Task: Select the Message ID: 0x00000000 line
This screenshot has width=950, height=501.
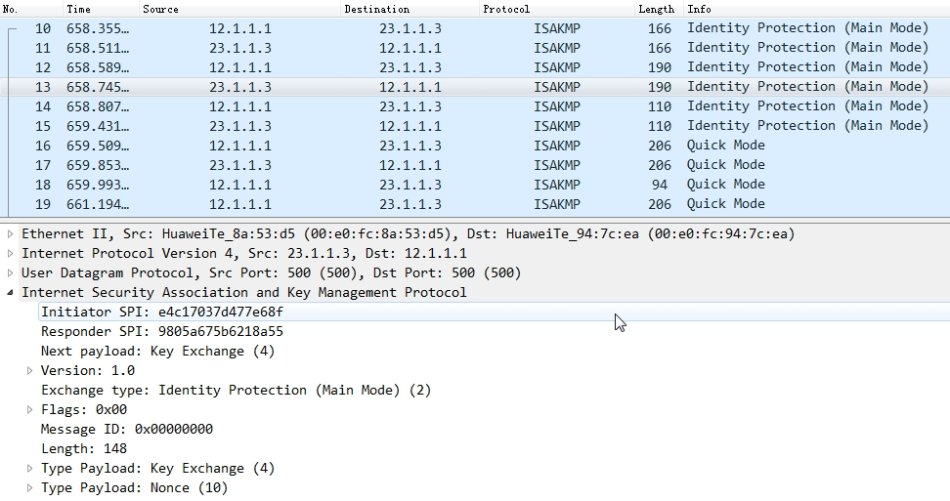Action: pos(126,430)
